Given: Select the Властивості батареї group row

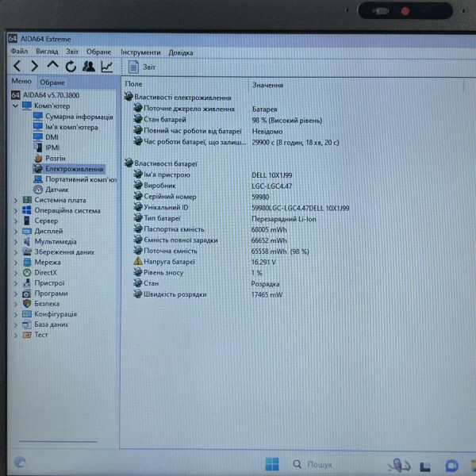Looking at the screenshot, I should [x=161, y=163].
